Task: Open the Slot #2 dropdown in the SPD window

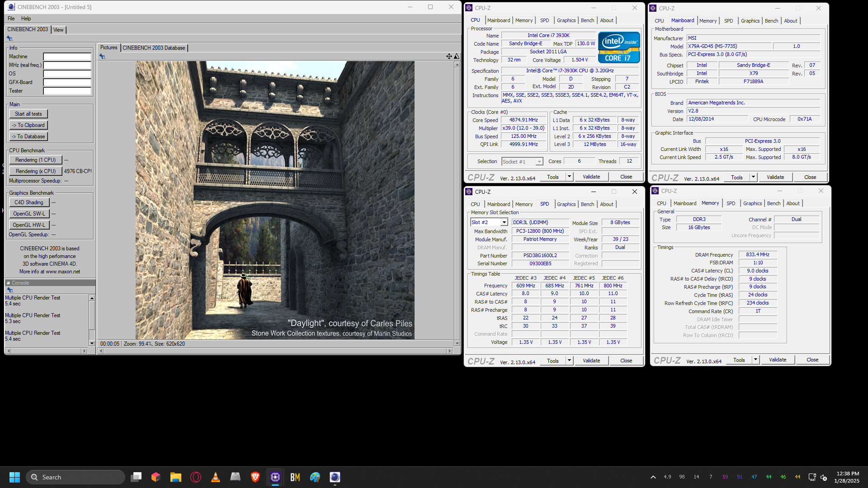Action: point(504,222)
